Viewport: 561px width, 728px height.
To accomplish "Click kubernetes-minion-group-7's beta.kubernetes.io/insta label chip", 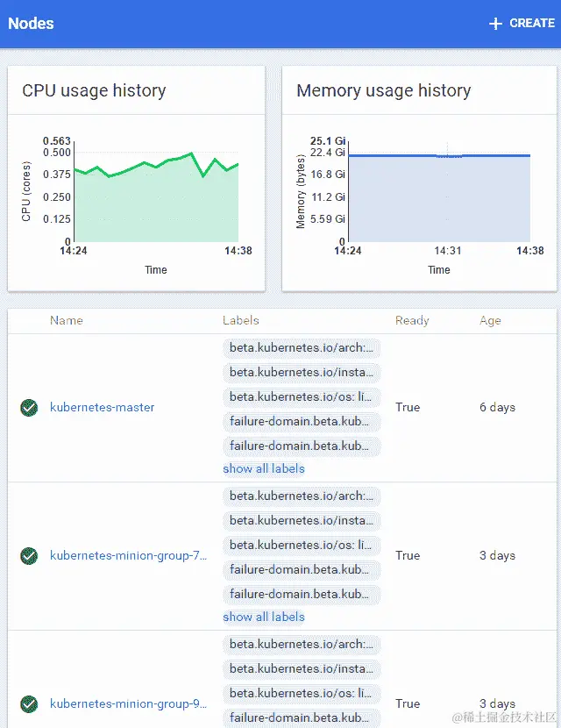I will [302, 520].
